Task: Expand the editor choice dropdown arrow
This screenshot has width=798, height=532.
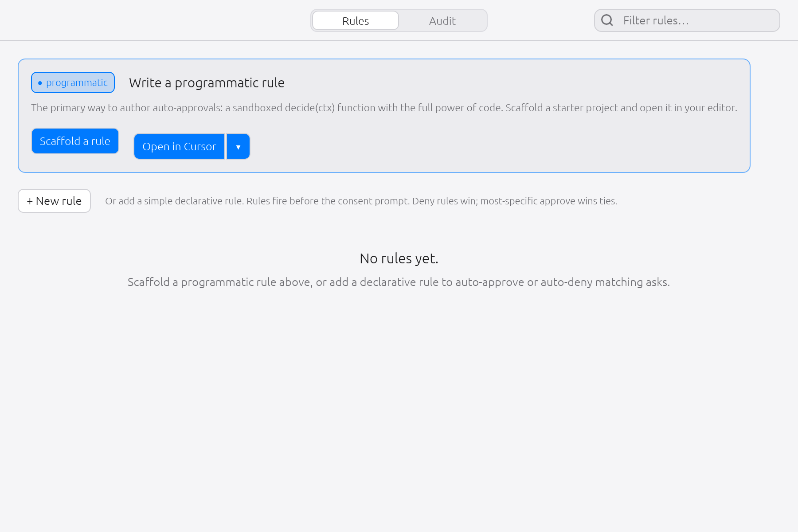Action: click(x=239, y=146)
